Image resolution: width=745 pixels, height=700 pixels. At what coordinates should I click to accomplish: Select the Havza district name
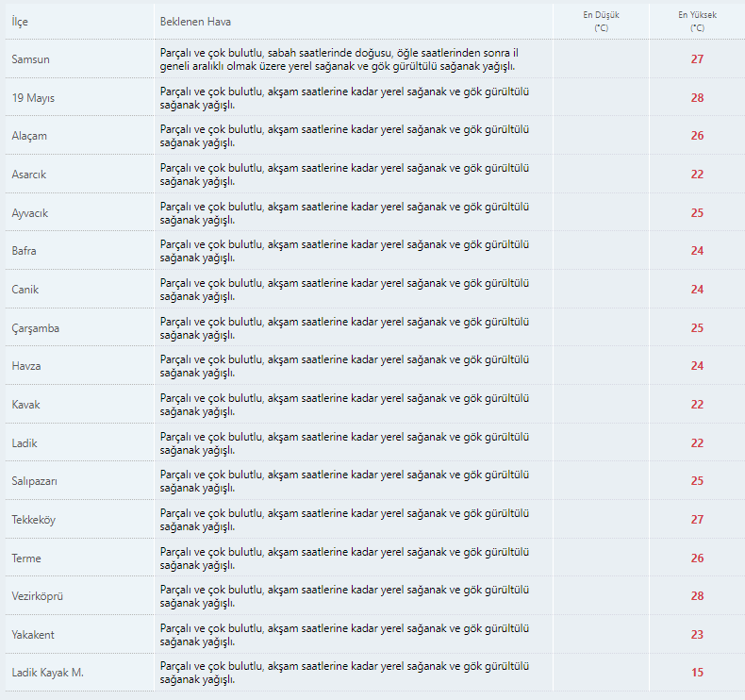point(26,366)
